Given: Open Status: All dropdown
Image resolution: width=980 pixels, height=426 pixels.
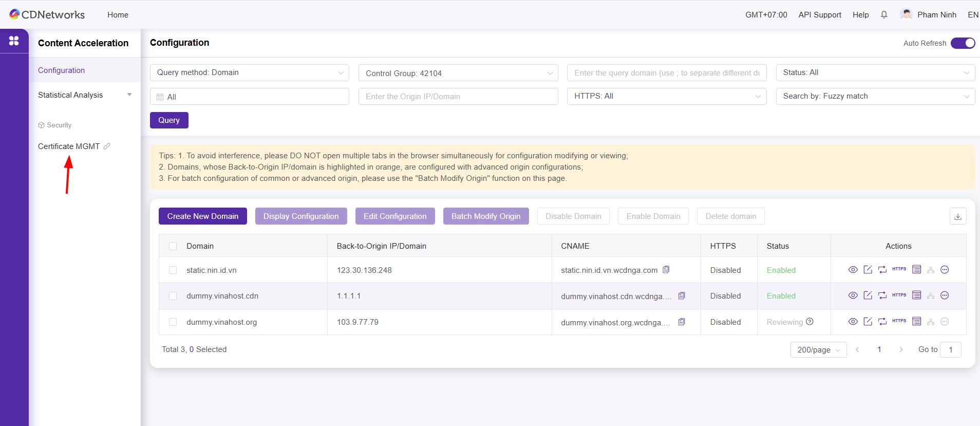Looking at the screenshot, I should point(875,72).
